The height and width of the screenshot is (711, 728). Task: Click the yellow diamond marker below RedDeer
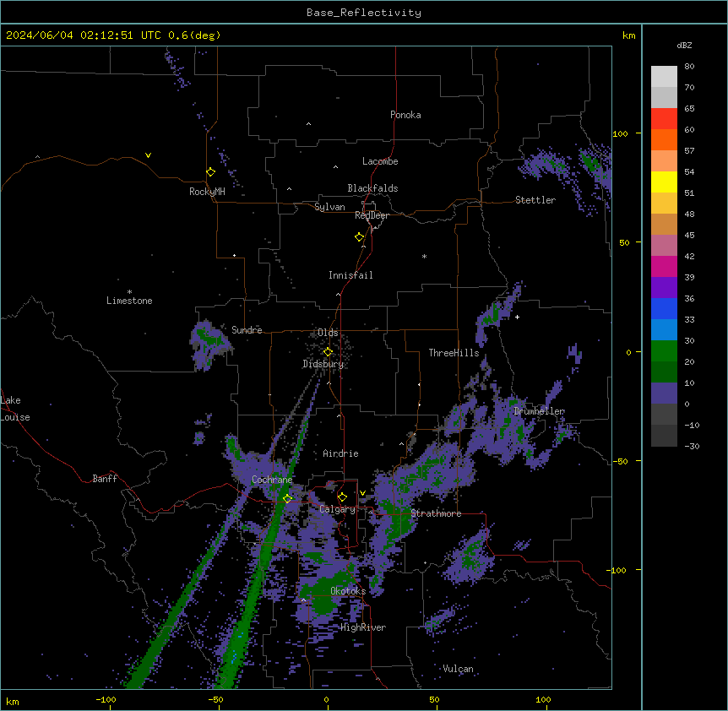[x=360, y=237]
